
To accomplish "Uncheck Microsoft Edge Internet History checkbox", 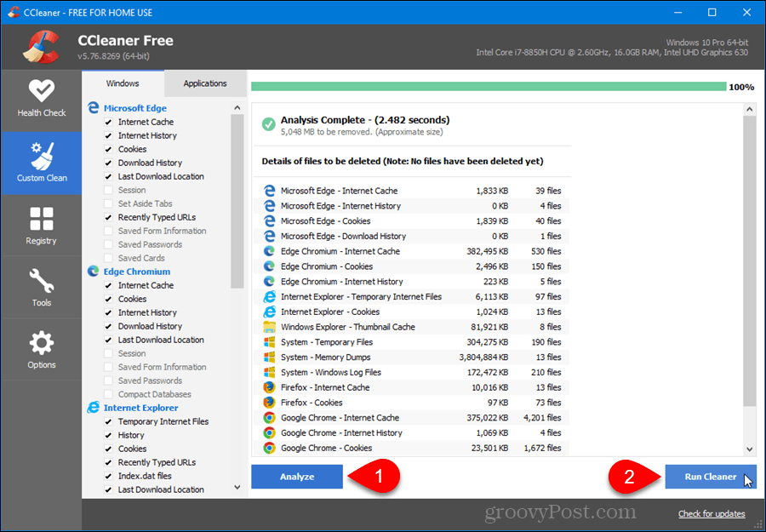I will pyautogui.click(x=108, y=136).
